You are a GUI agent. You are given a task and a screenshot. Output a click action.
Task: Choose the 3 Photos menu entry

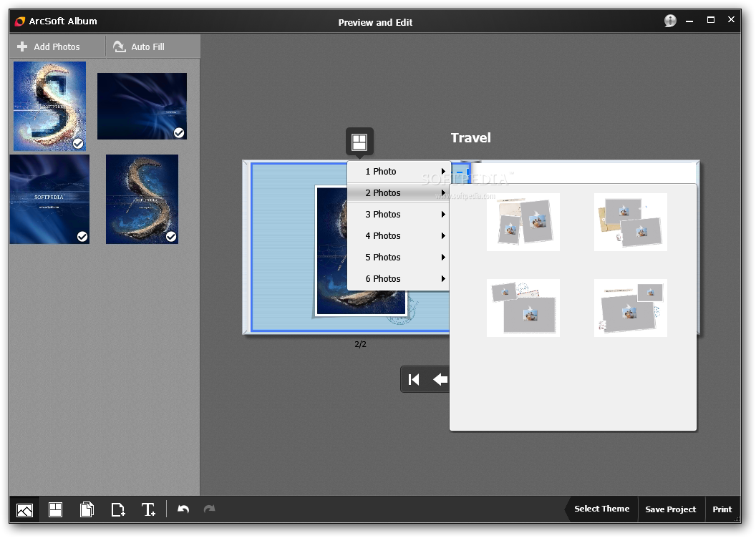tap(399, 215)
